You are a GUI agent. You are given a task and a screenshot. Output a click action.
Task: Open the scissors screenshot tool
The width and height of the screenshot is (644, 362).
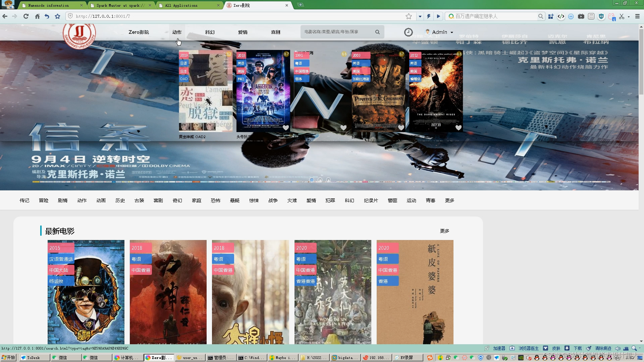tap(622, 16)
